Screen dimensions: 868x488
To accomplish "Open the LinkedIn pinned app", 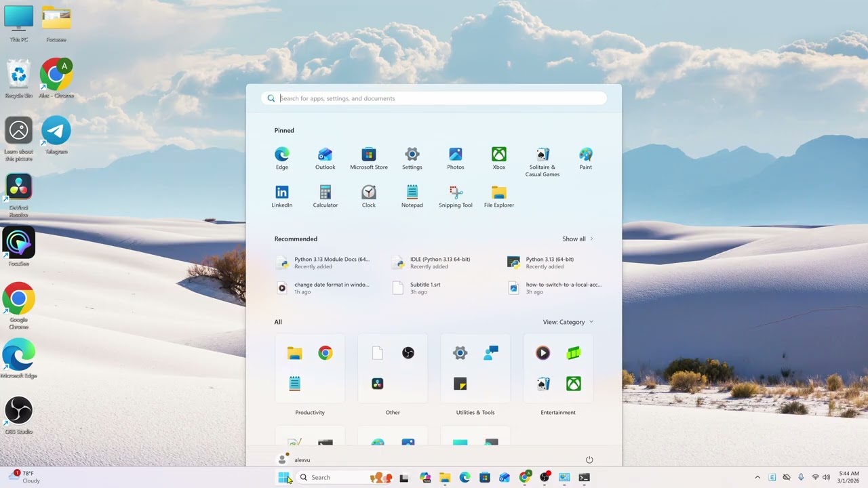I will coord(282,197).
